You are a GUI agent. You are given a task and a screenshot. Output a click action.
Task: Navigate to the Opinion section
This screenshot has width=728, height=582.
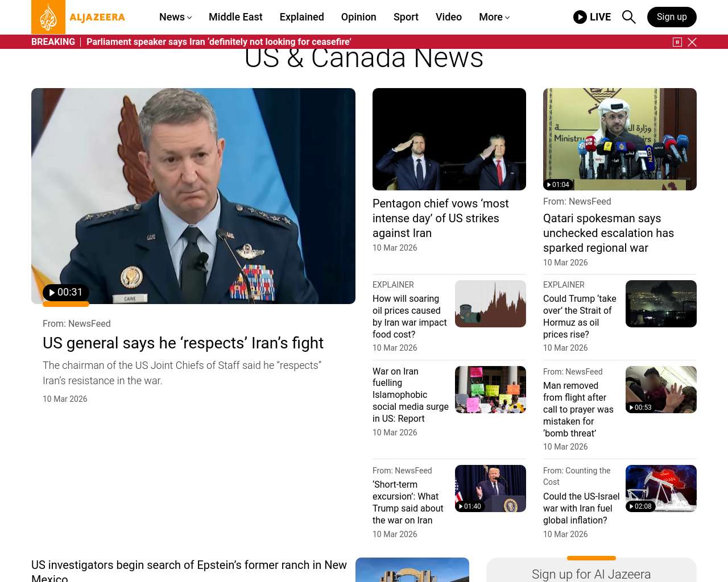359,17
